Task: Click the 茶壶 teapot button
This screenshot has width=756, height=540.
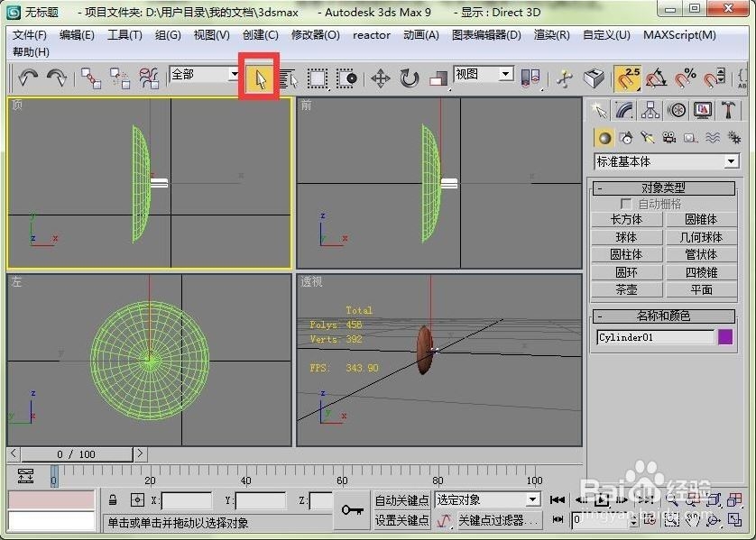Action: 627,290
